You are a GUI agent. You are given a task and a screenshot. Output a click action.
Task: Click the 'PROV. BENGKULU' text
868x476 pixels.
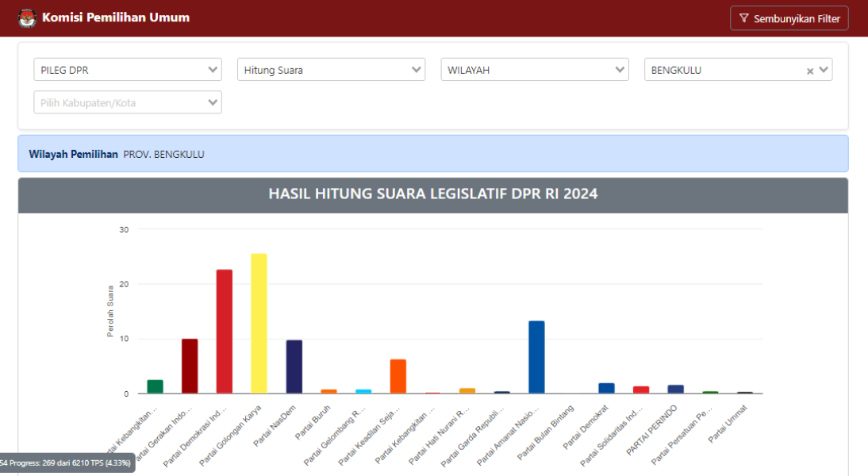point(164,155)
